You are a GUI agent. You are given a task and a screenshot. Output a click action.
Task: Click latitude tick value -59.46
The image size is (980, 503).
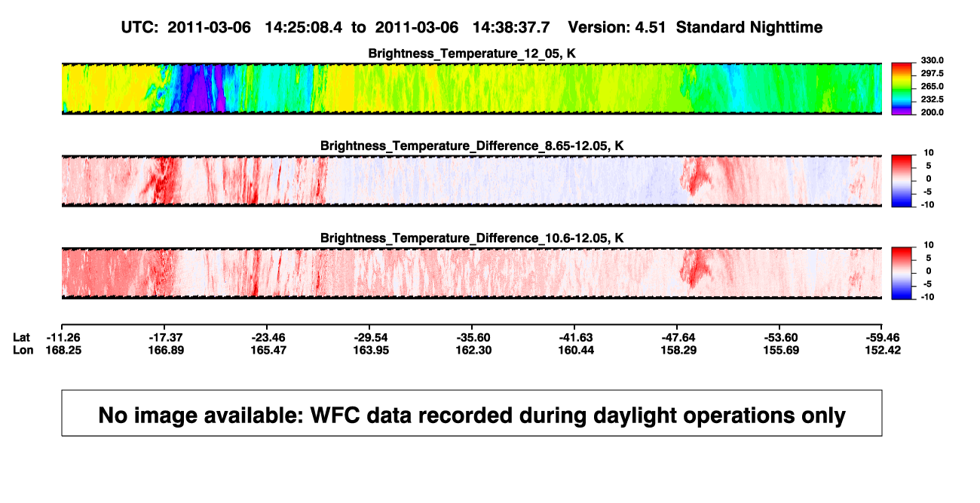[884, 337]
